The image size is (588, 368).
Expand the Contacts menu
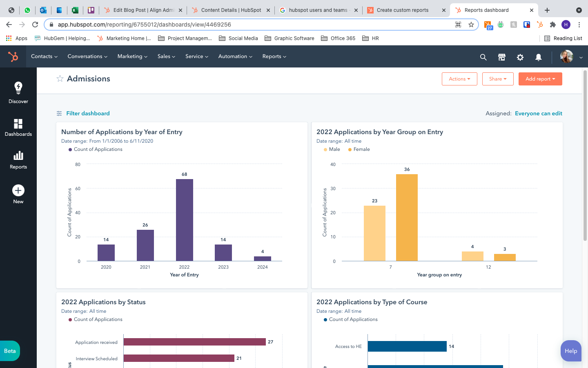point(44,56)
